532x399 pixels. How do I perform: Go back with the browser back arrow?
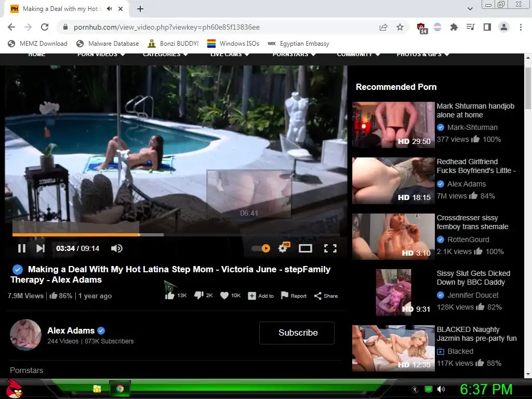click(x=11, y=27)
